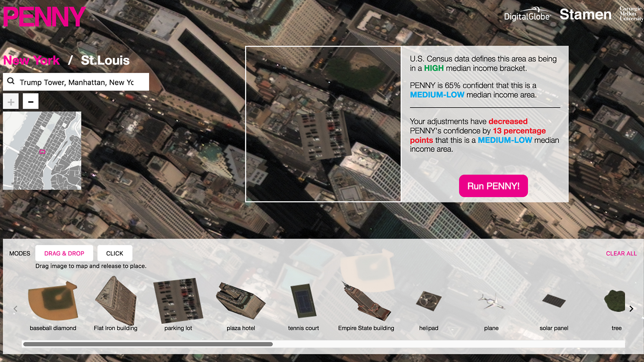The image size is (644, 362).
Task: Click 'Drag image to map' instruction text
Action: [x=91, y=266]
